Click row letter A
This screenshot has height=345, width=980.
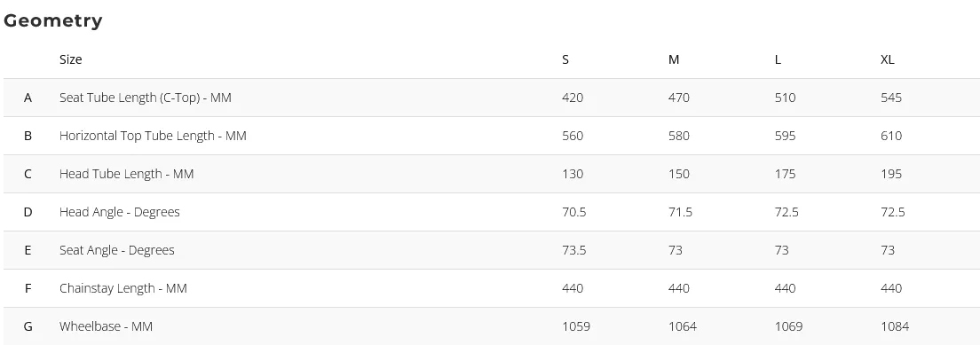(x=28, y=98)
